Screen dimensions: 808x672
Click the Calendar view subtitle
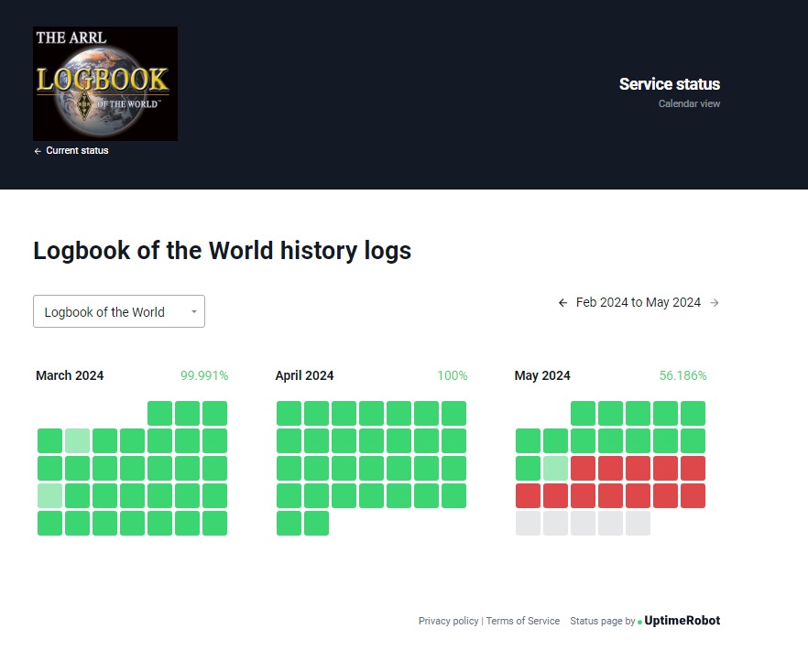[x=689, y=103]
